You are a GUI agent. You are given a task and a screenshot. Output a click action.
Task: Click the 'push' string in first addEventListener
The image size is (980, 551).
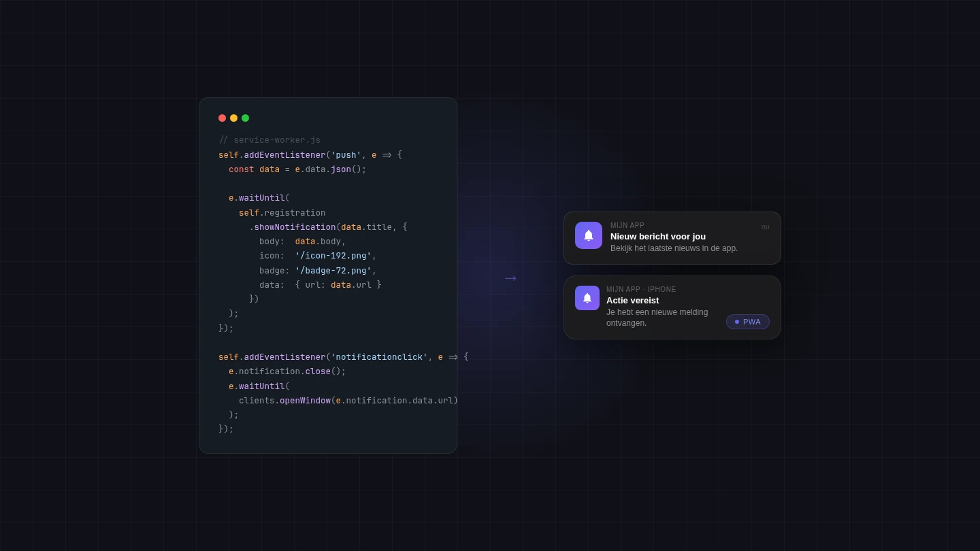tap(346, 155)
